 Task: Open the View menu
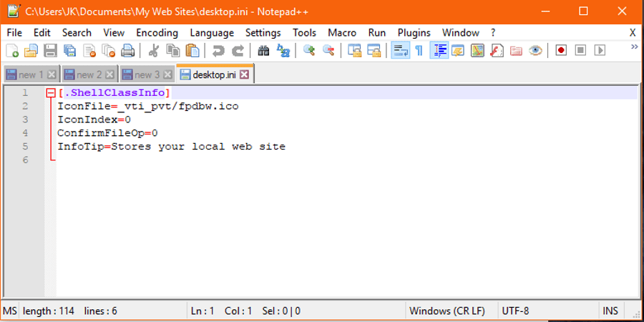click(114, 33)
